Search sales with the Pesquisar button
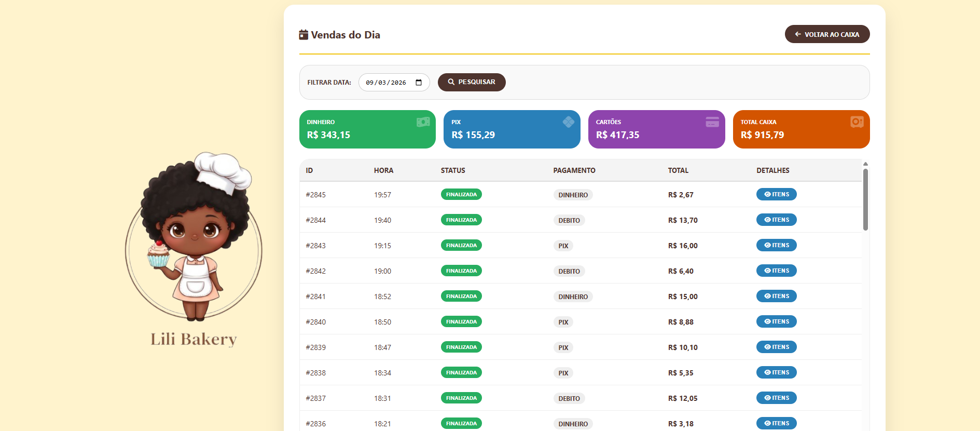The height and width of the screenshot is (431, 980). 472,82
